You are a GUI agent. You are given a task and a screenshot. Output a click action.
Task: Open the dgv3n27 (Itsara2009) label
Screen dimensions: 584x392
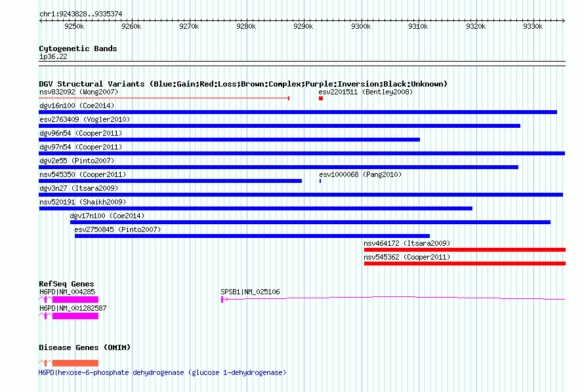pyautogui.click(x=79, y=188)
